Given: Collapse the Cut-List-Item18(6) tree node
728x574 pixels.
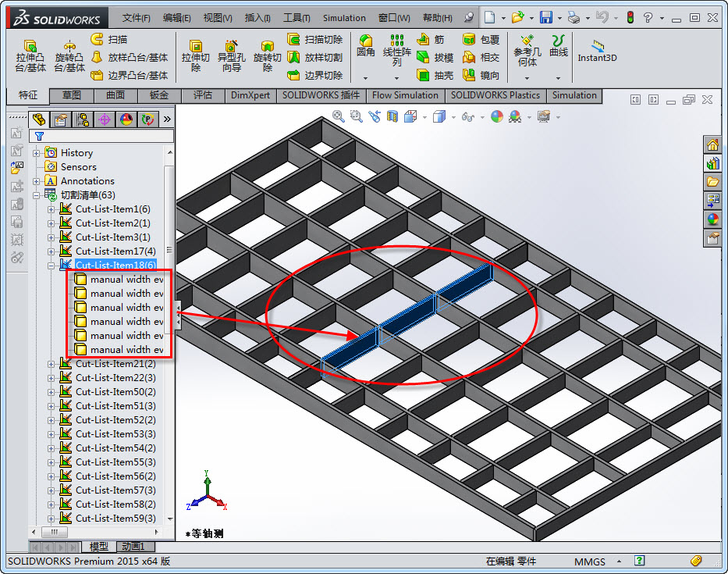Looking at the screenshot, I should (51, 266).
